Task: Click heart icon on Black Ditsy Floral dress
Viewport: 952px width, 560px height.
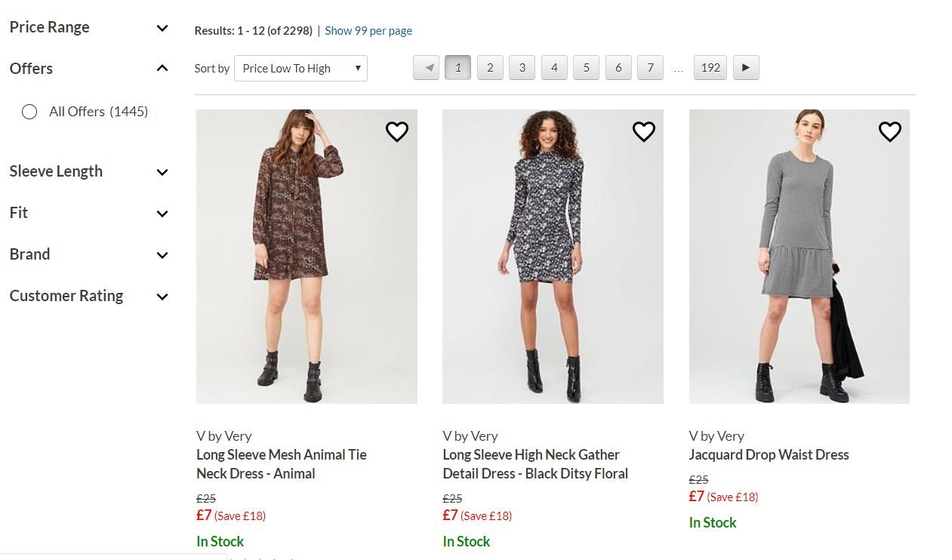Action: coord(643,132)
